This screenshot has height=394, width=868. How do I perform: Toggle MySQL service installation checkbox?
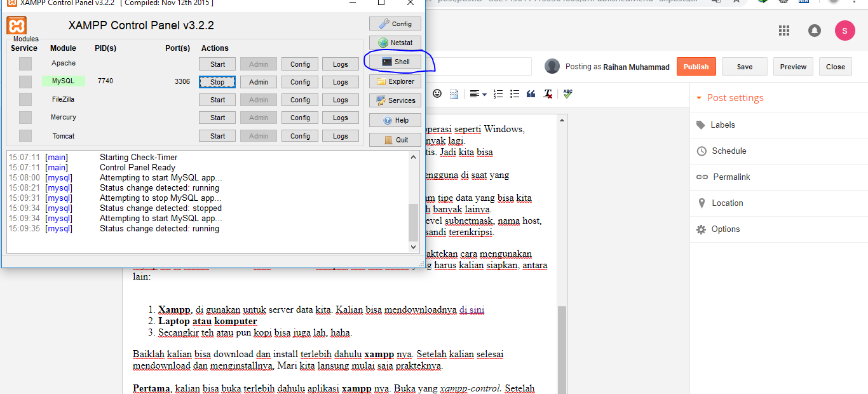tap(25, 81)
